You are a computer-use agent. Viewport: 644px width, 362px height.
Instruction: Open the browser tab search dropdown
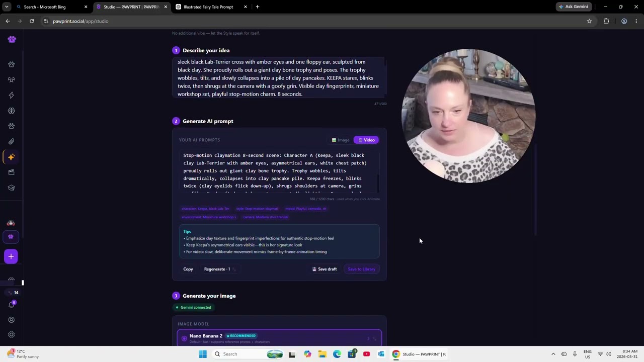click(7, 7)
